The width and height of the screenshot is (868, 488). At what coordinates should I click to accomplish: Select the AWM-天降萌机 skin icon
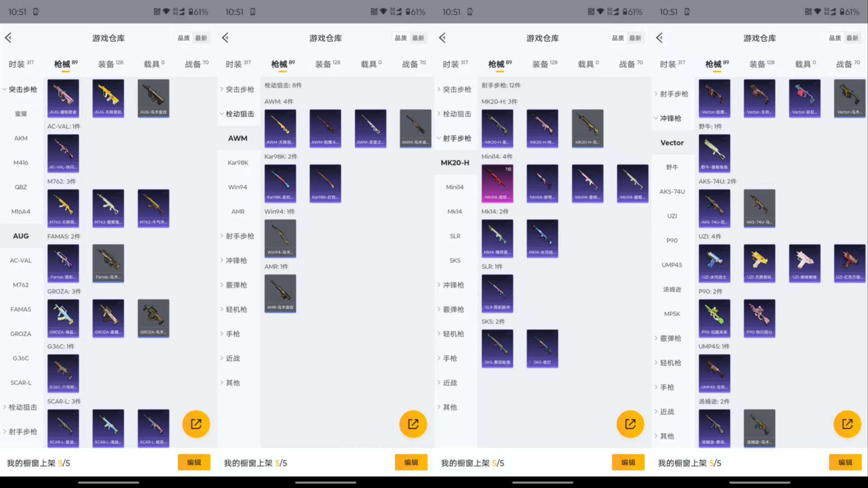pos(280,129)
